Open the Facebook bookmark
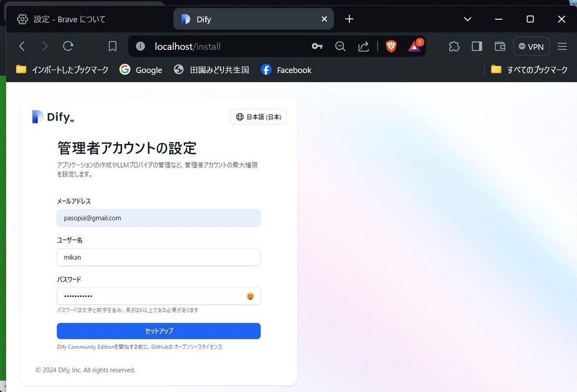Image resolution: width=577 pixels, height=392 pixels. [x=286, y=70]
